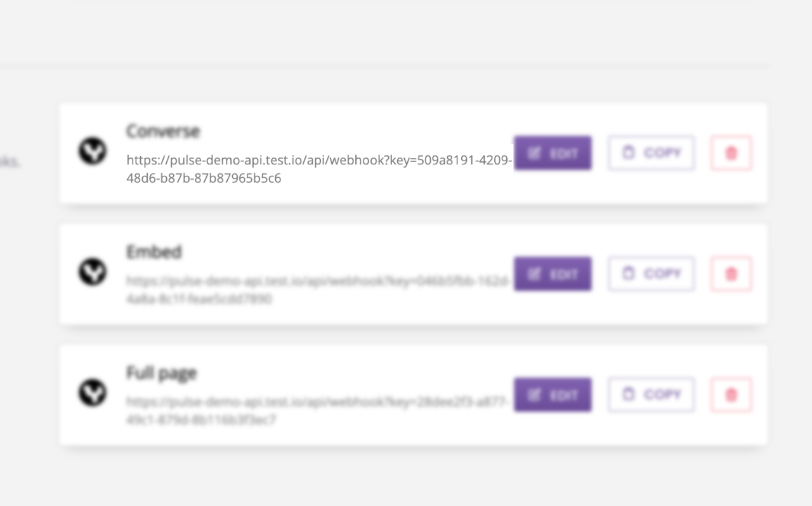Click the Full page webhook title
812x506 pixels.
pos(161,373)
